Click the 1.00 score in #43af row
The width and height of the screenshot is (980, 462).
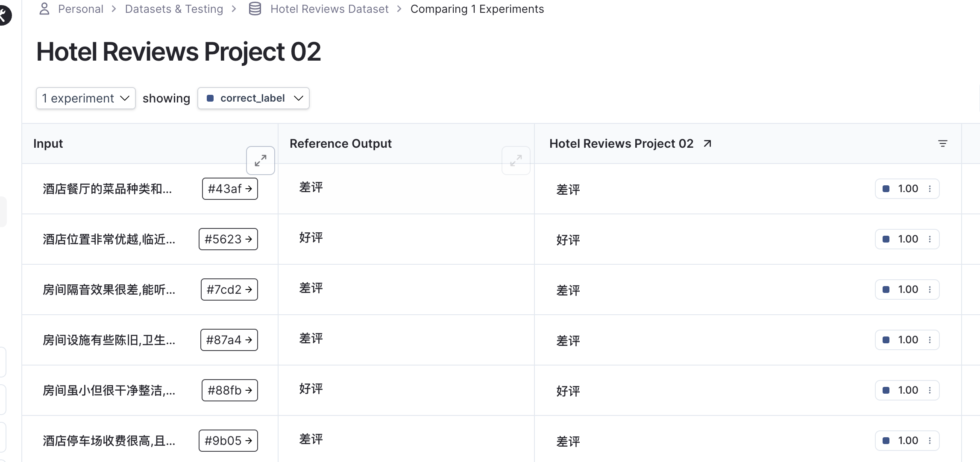click(908, 189)
